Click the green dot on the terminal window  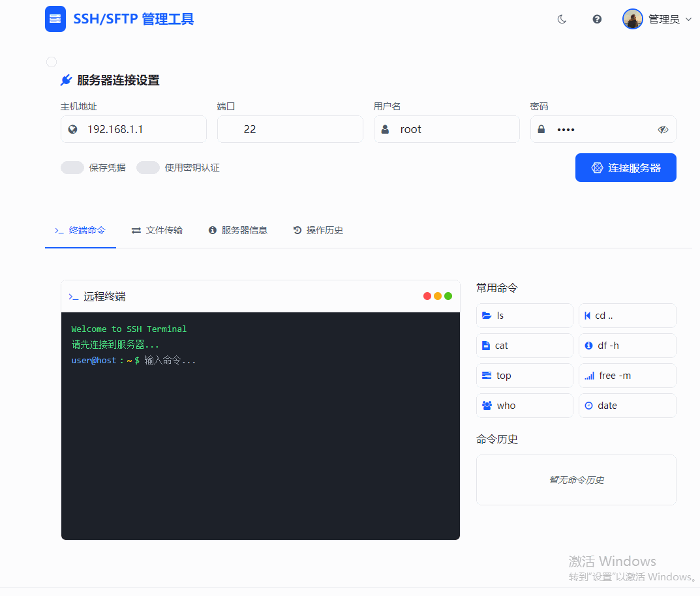tap(448, 295)
